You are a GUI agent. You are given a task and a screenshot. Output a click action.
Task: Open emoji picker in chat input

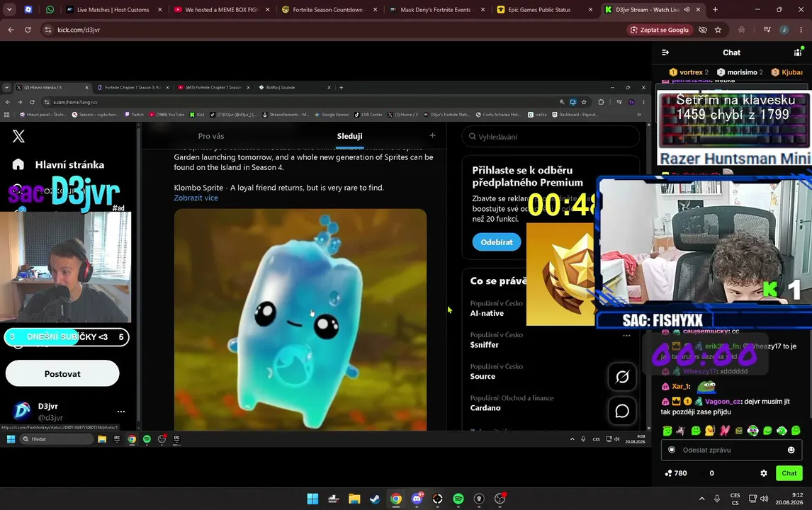791,450
